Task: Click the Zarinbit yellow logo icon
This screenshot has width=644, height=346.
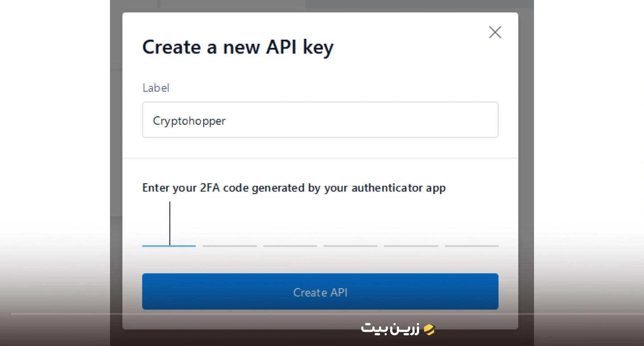Action: click(x=429, y=329)
